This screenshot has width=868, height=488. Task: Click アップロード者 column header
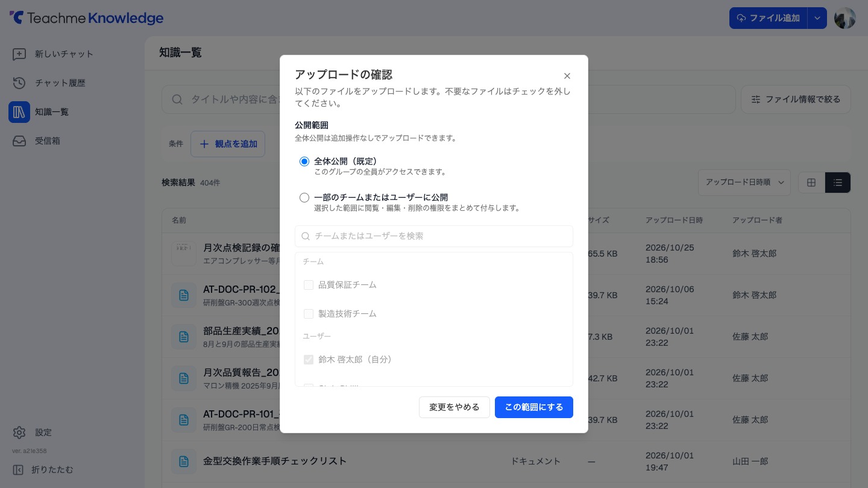pyautogui.click(x=757, y=221)
